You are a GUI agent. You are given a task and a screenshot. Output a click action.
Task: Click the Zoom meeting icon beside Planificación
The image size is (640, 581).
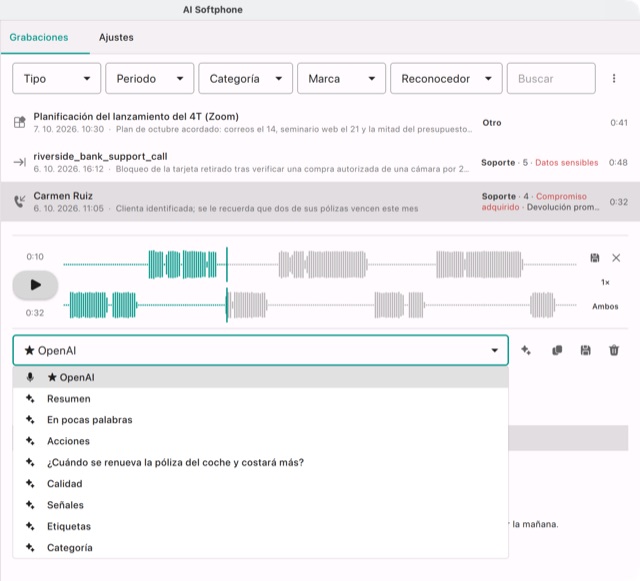20,122
